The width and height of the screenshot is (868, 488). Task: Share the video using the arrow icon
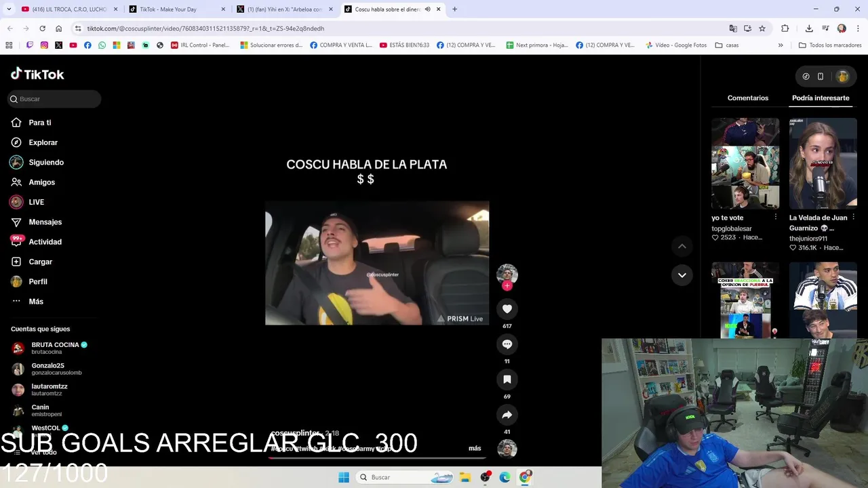tap(507, 415)
